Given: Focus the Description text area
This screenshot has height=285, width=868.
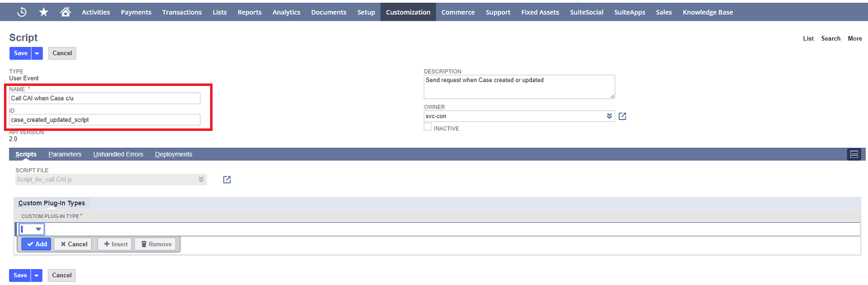Looking at the screenshot, I should point(519,87).
